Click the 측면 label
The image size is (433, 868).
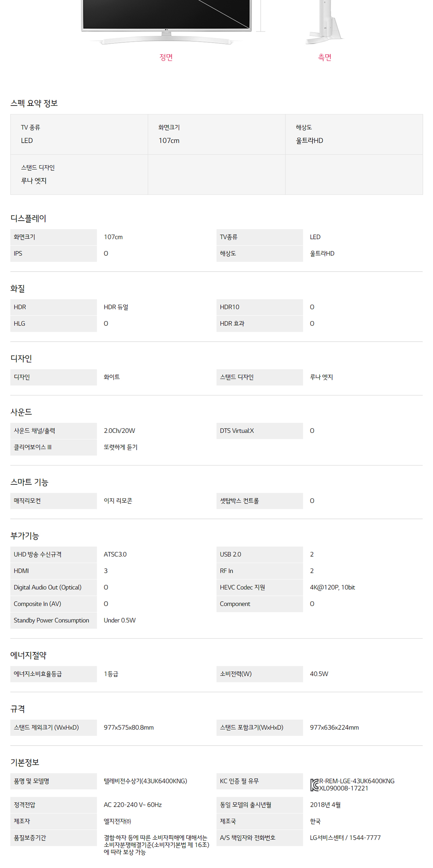coord(324,57)
